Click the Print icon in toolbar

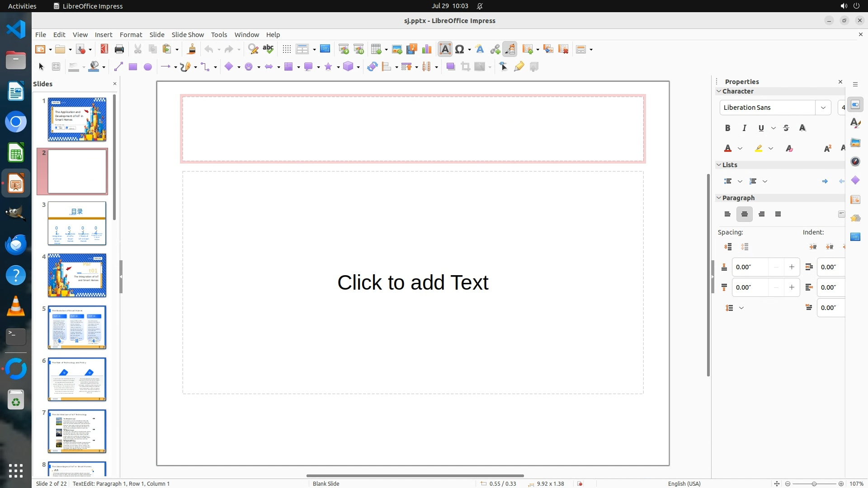point(119,49)
